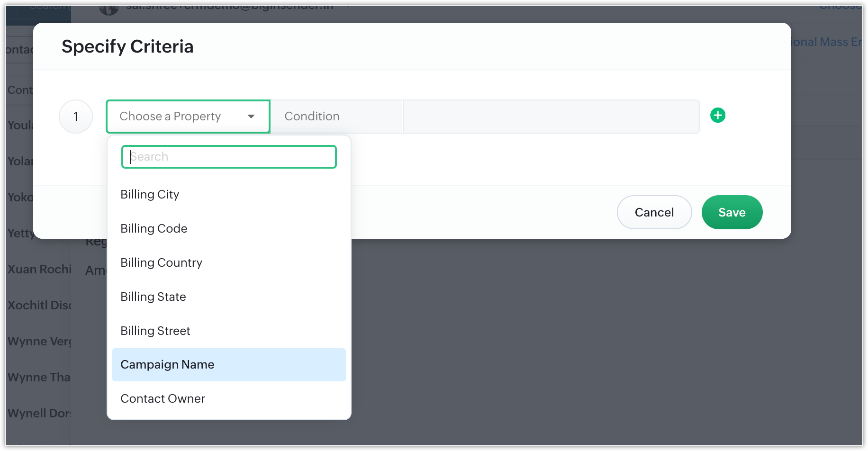Click the green plus add-criteria icon
Screen dimensions: 868x451
[718, 115]
